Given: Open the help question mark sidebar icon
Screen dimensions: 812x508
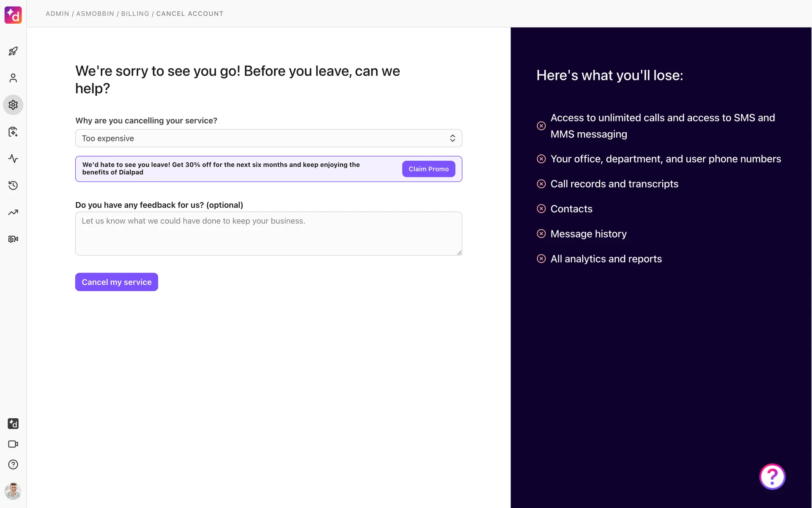Looking at the screenshot, I should pyautogui.click(x=13, y=464).
